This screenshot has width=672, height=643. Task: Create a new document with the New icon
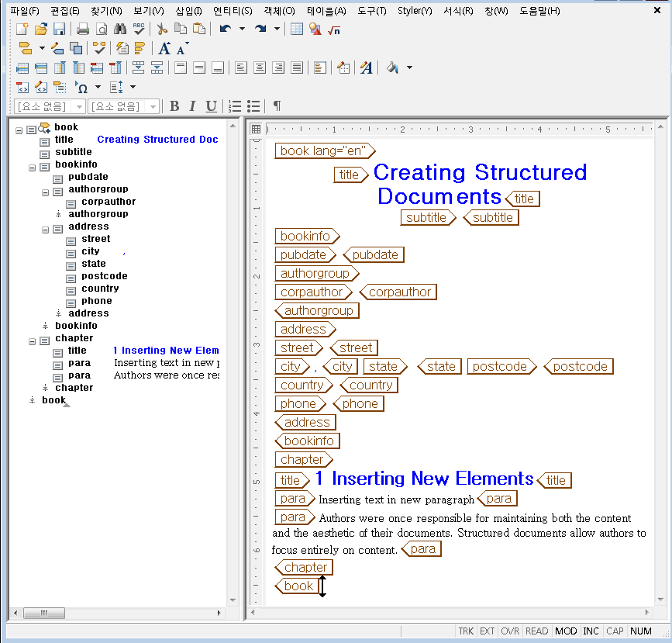click(x=22, y=29)
